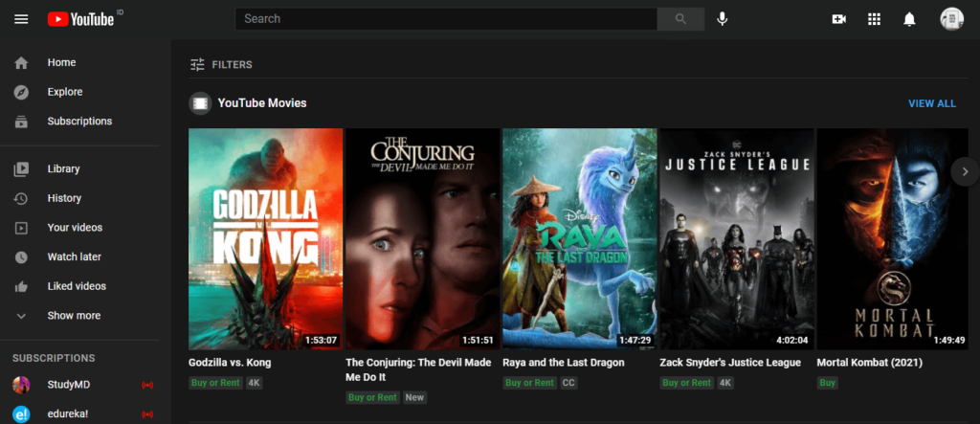Open Raya and the Last Dragon title
This screenshot has height=424, width=980.
click(x=563, y=363)
